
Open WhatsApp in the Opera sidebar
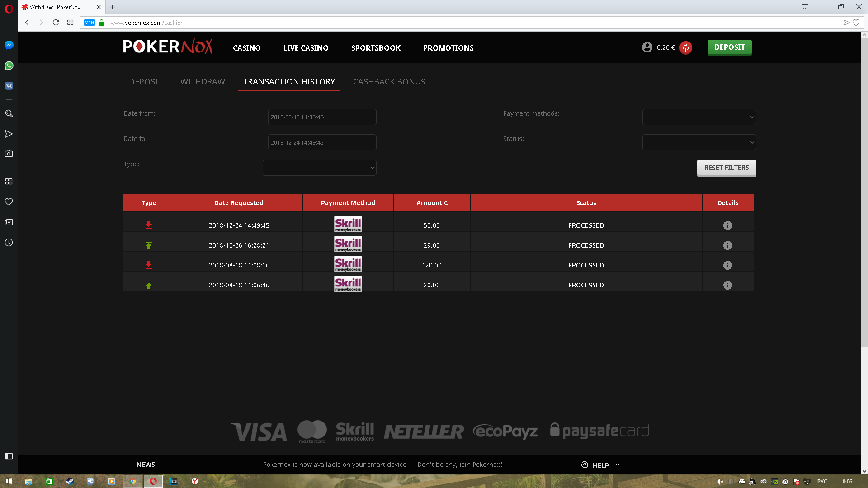(9, 66)
